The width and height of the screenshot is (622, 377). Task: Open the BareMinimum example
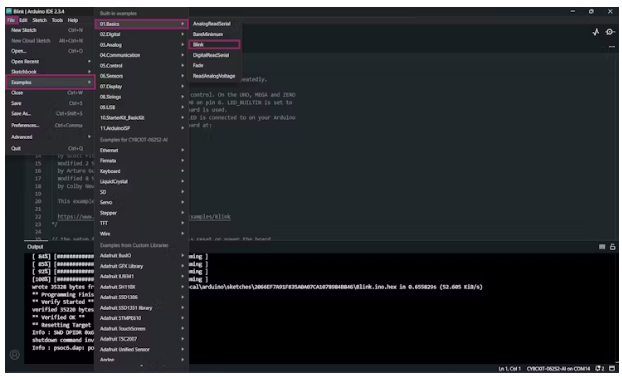click(214, 35)
